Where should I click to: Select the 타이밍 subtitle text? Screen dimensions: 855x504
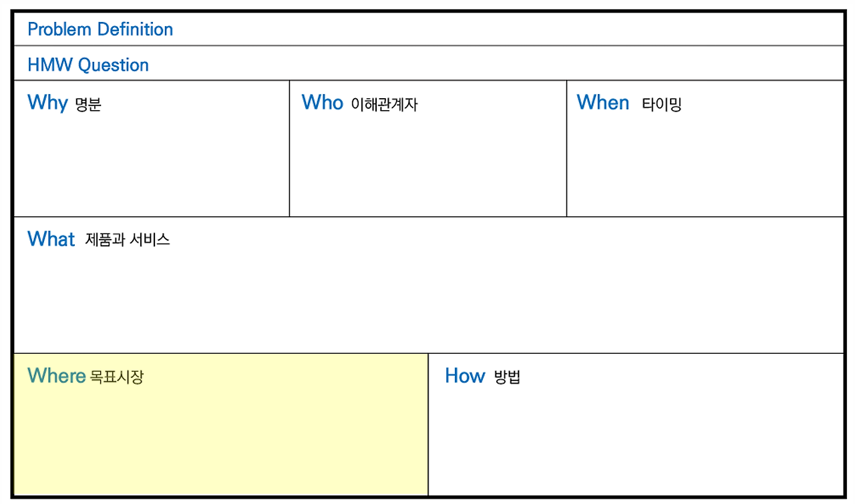point(661,105)
